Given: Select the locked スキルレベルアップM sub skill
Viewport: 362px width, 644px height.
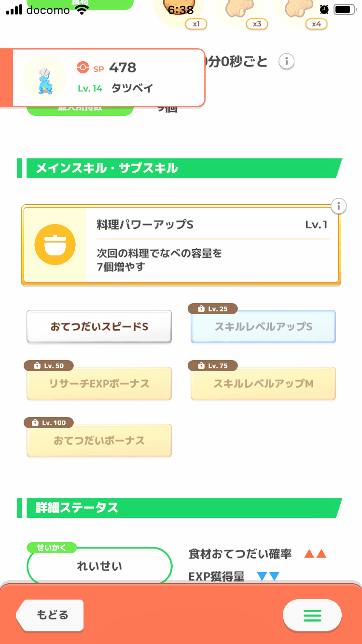Looking at the screenshot, I should coord(263,384).
